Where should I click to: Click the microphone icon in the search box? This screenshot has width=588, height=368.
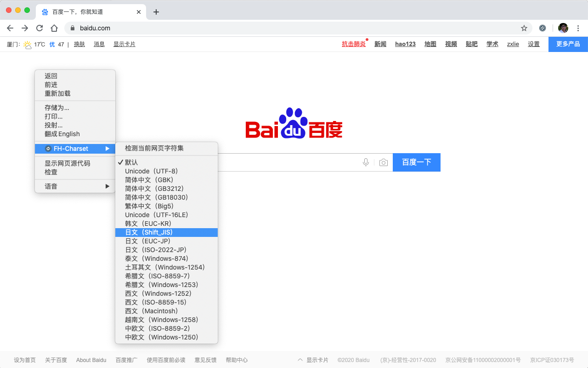(x=366, y=162)
